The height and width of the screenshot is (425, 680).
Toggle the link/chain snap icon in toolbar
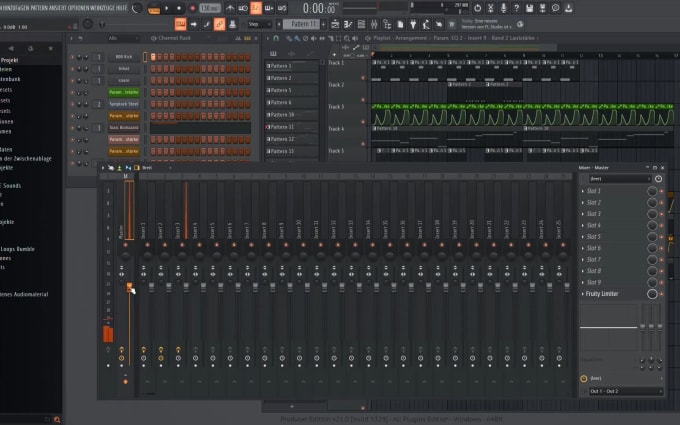[x=219, y=24]
